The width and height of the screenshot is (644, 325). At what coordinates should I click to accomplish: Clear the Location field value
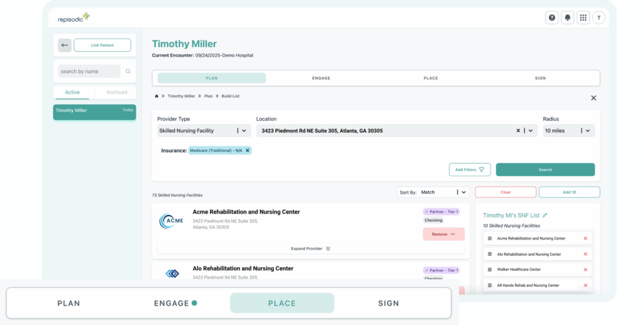518,131
